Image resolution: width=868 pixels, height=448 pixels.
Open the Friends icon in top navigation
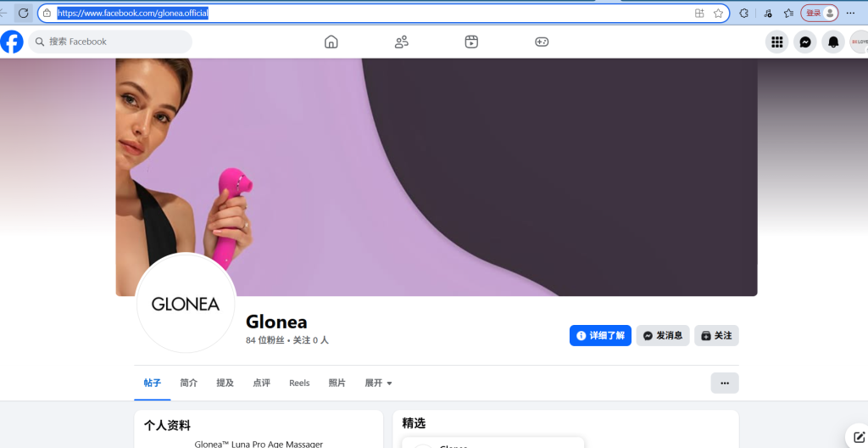401,42
